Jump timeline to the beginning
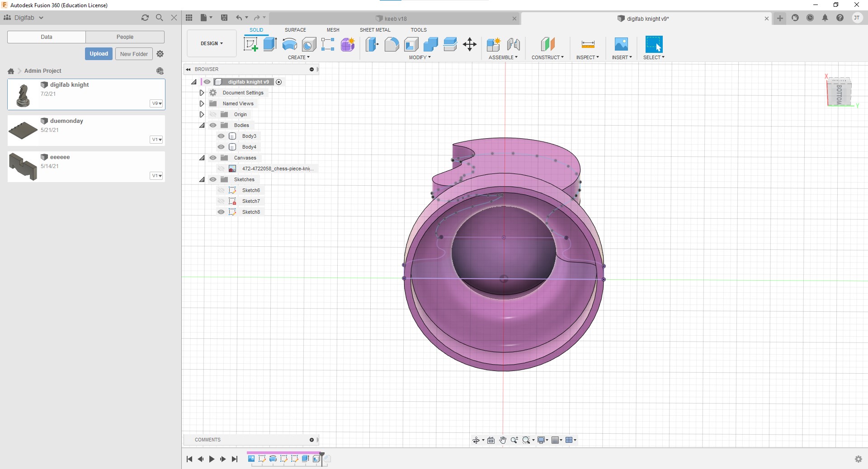 coord(189,459)
